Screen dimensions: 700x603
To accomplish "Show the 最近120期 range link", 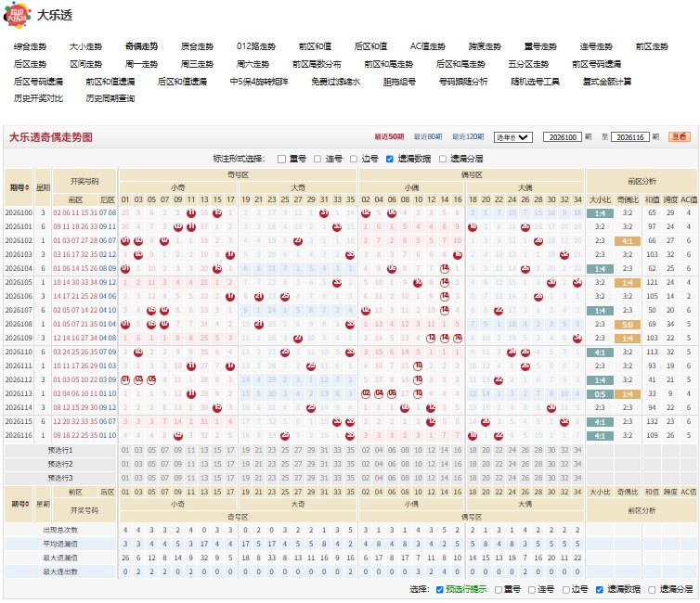I will (x=468, y=137).
